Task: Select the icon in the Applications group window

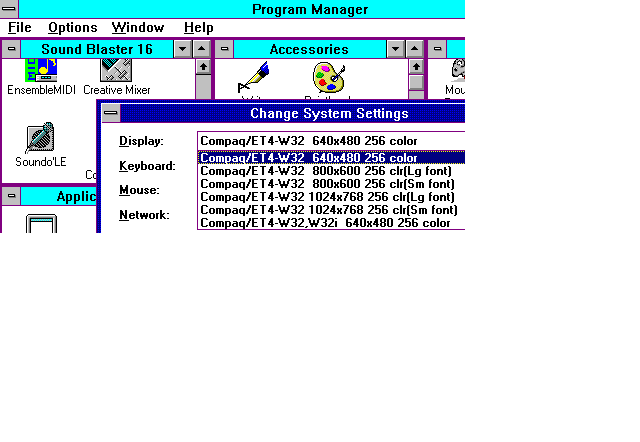Action: (41, 224)
